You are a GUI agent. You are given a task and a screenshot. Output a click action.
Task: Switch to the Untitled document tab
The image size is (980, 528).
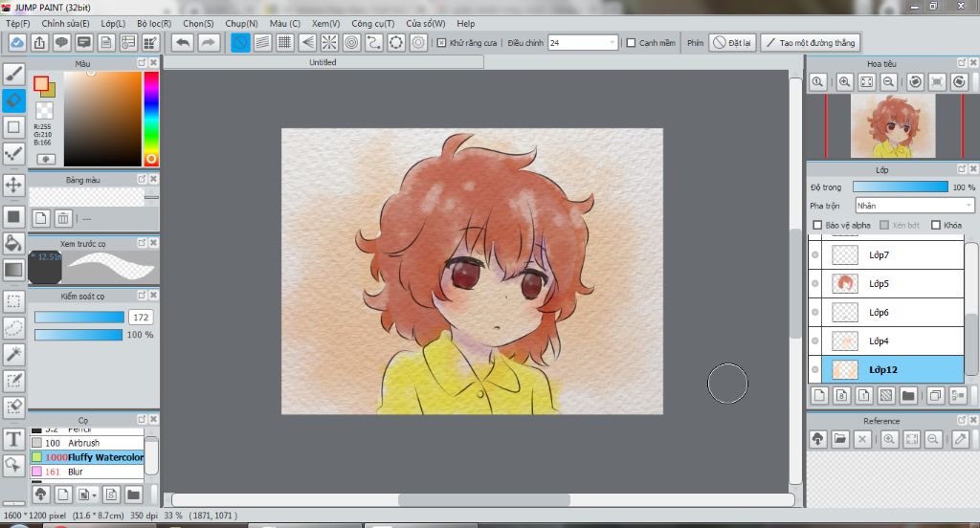(323, 62)
